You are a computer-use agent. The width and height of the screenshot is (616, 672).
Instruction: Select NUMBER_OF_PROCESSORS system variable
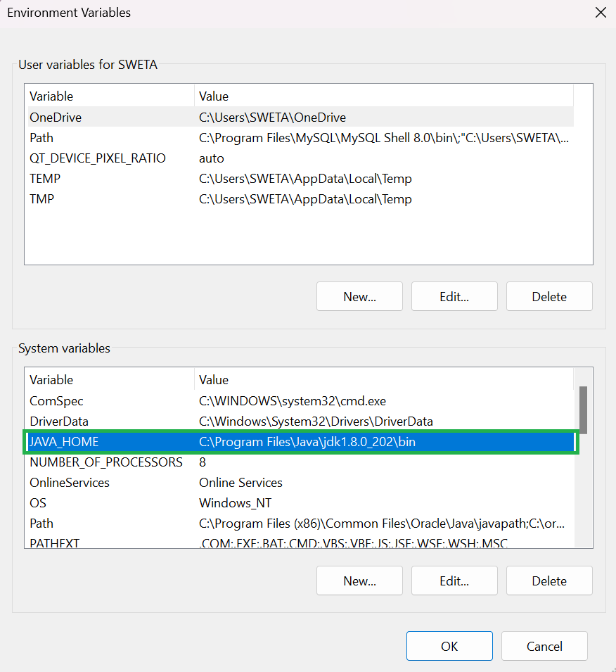coord(105,462)
